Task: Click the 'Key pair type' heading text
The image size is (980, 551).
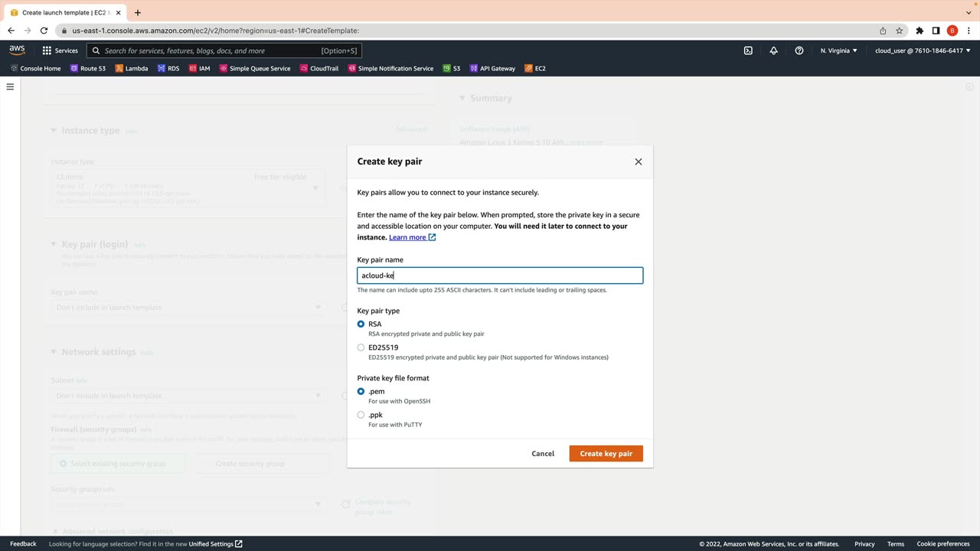Action: 378,311
